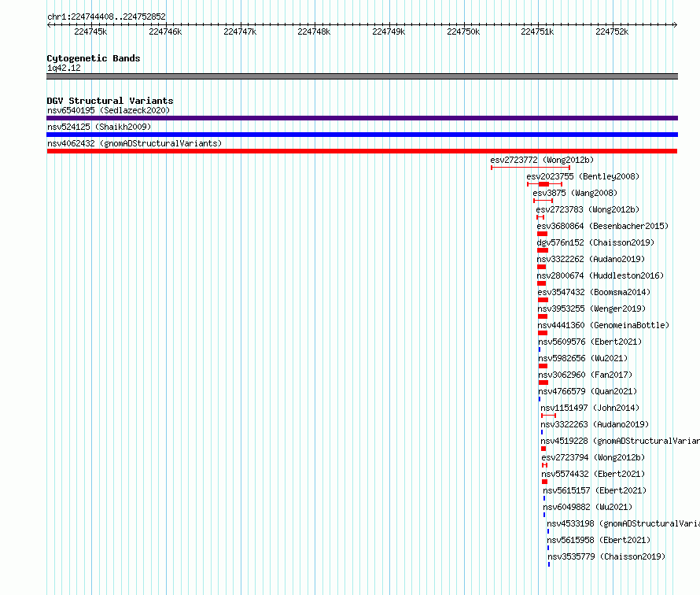
Task: Open nsv4062432 (gnomADStructuralVariants) label
Action: (x=134, y=143)
